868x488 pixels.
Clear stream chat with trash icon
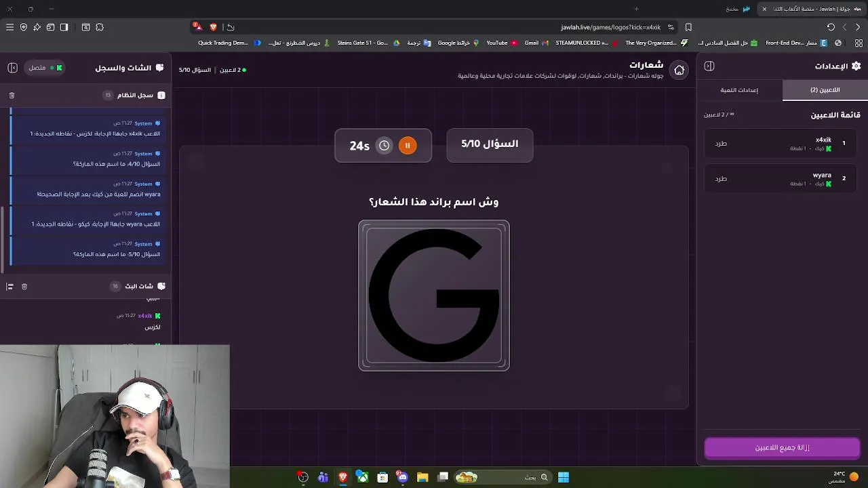coord(24,287)
